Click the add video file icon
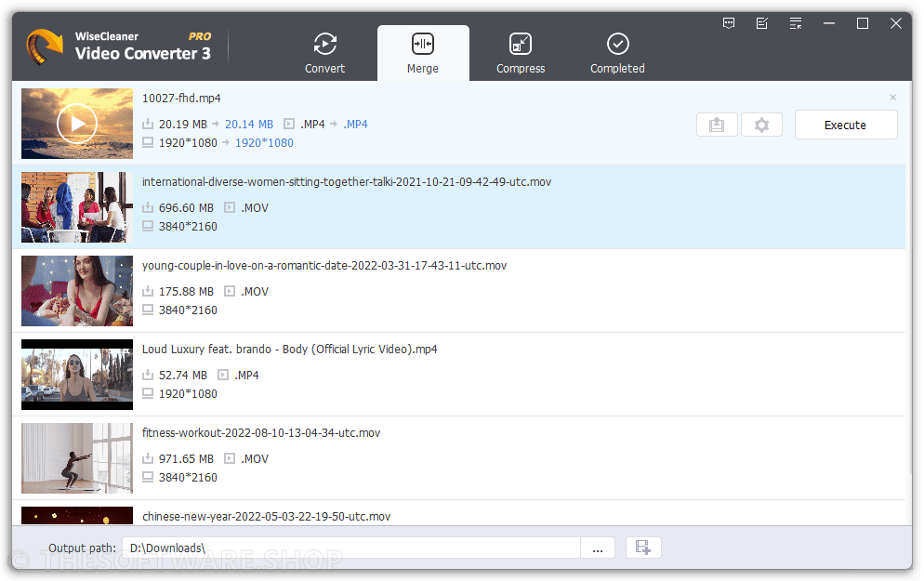This screenshot has width=924, height=581. (643, 548)
